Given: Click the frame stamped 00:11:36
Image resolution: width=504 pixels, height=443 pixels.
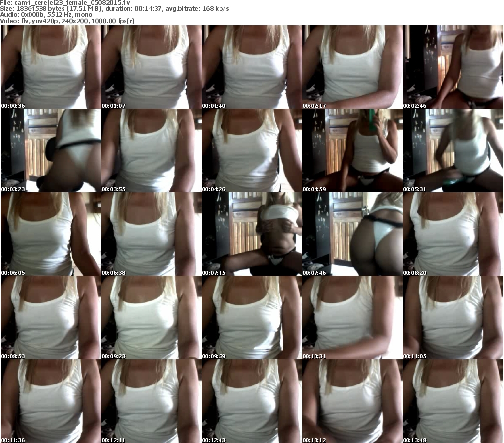Looking at the screenshot, I should pyautogui.click(x=51, y=401).
